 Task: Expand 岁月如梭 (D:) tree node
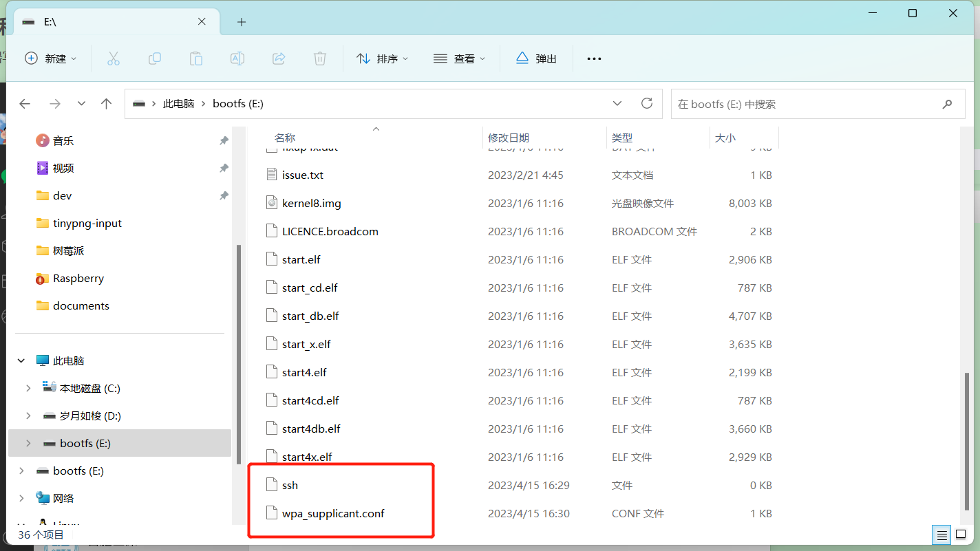click(28, 415)
